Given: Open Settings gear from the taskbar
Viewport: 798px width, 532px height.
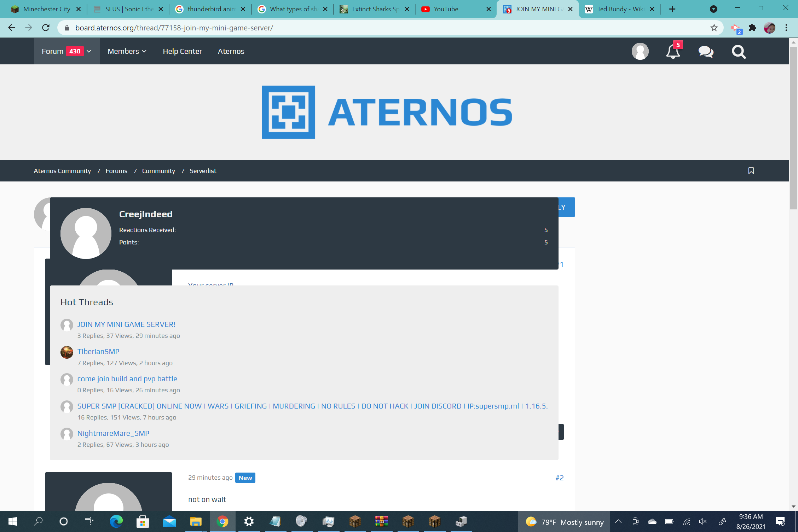Looking at the screenshot, I should pyautogui.click(x=249, y=521).
